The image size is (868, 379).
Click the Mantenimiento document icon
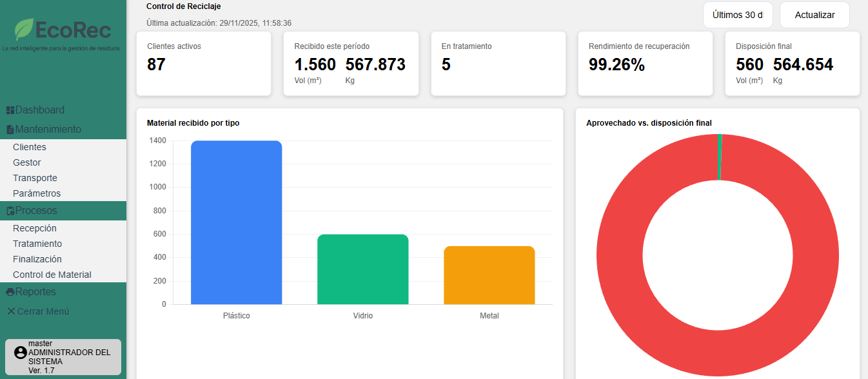tap(10, 130)
